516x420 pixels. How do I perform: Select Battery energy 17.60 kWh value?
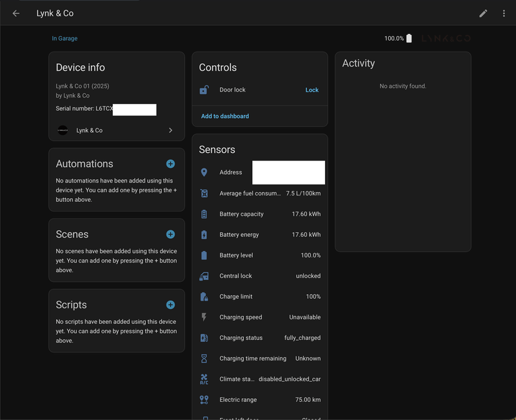tap(306, 235)
